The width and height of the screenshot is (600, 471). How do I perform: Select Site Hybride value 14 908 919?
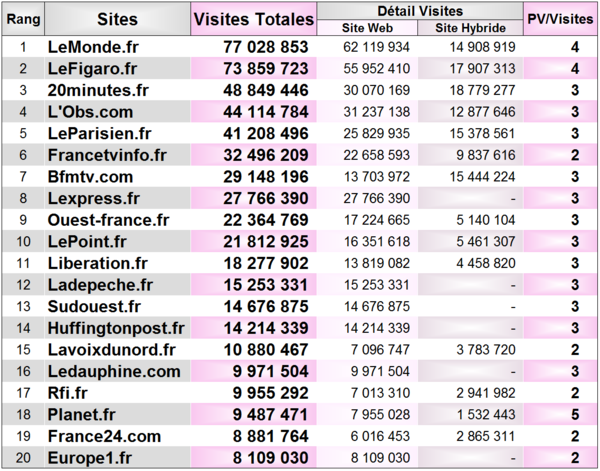coord(482,47)
